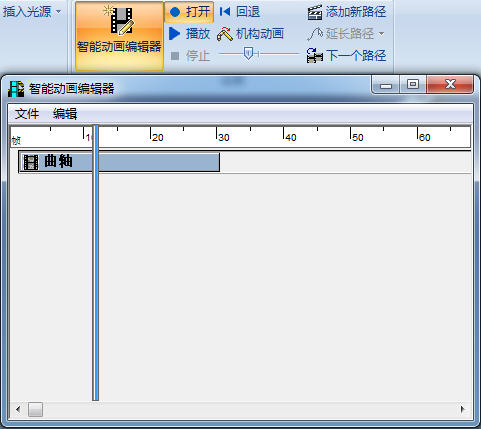This screenshot has height=429, width=481.
Task: Click the 回退 rewind icon
Action: 225,12
